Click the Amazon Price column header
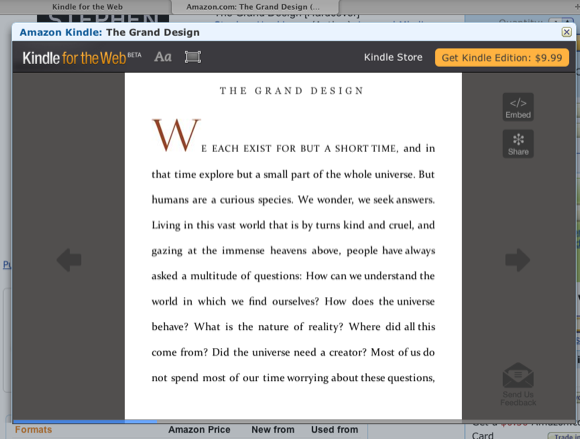 pyautogui.click(x=199, y=430)
